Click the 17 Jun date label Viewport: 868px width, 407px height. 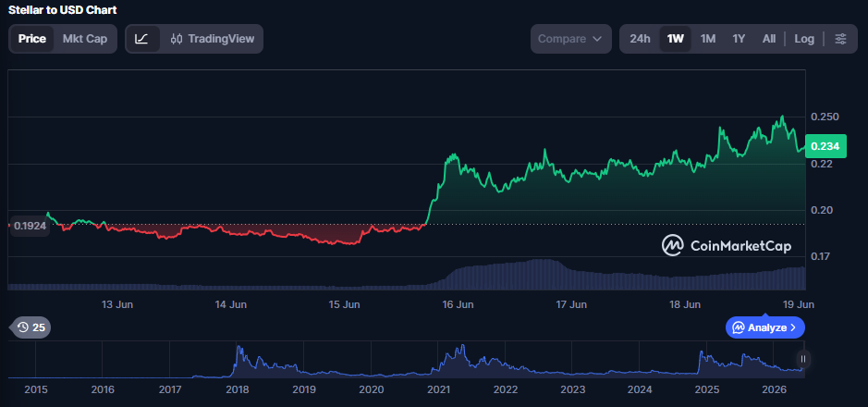click(x=571, y=304)
